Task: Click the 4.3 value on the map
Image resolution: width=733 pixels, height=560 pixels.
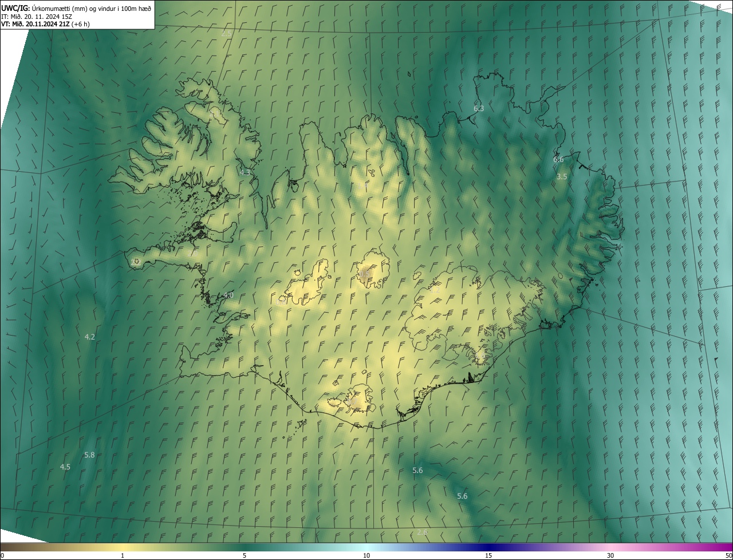Action: coord(245,172)
